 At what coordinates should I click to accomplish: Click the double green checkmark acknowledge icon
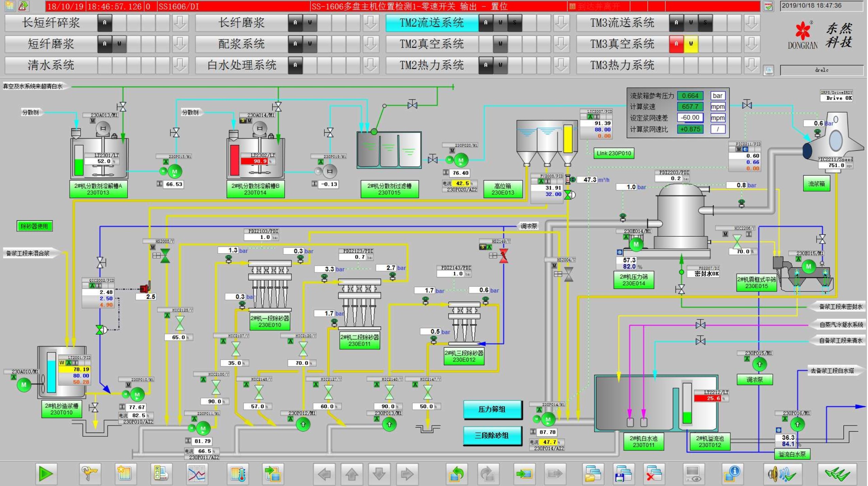[837, 474]
